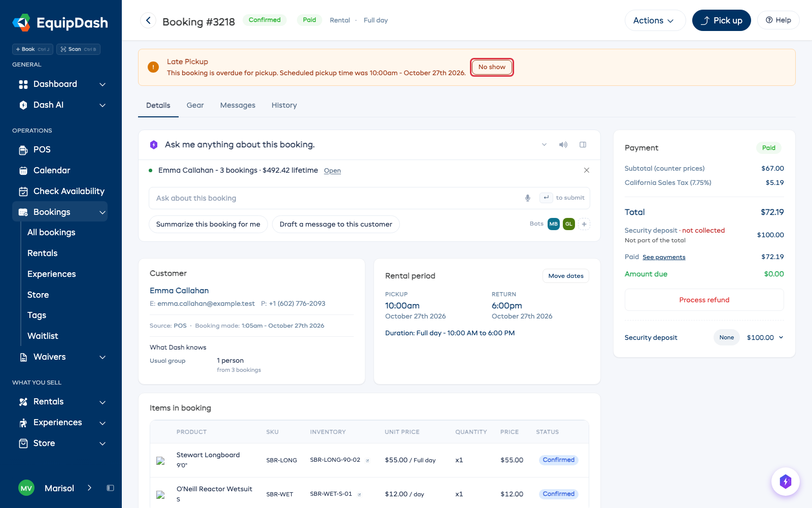Screen dimensions: 812x508
Task: Add a bot with the plus icon
Action: coord(584,224)
